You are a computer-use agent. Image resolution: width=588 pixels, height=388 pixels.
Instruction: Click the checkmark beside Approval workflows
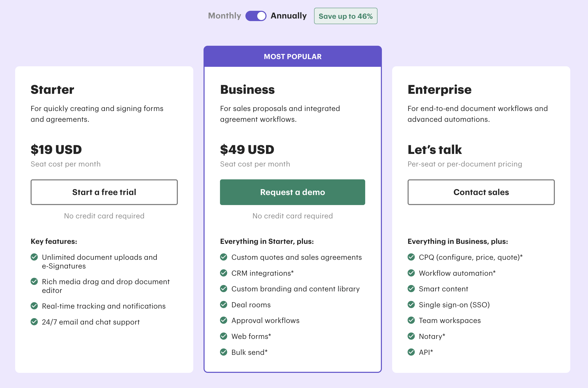coord(224,320)
